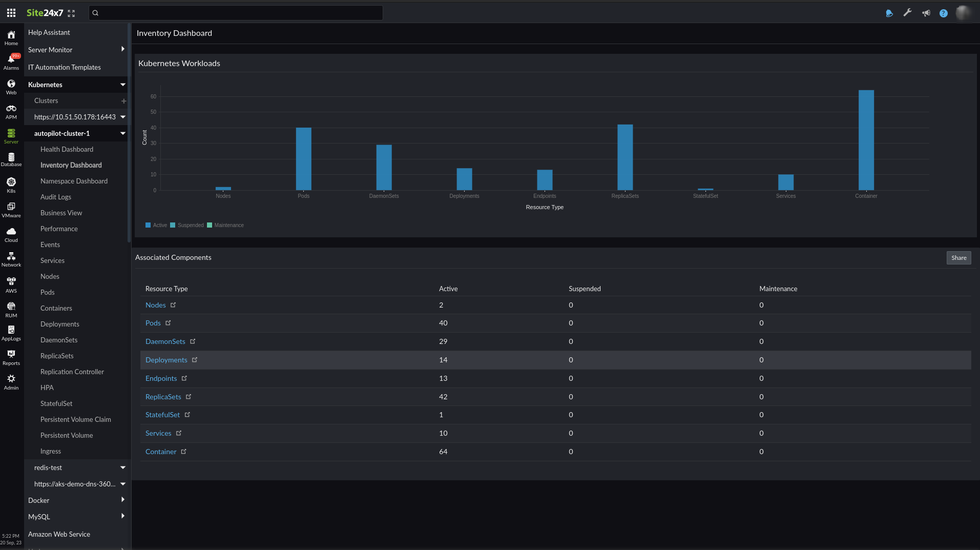Click the Share button
Viewport: 980px width, 550px height.
[957, 257]
